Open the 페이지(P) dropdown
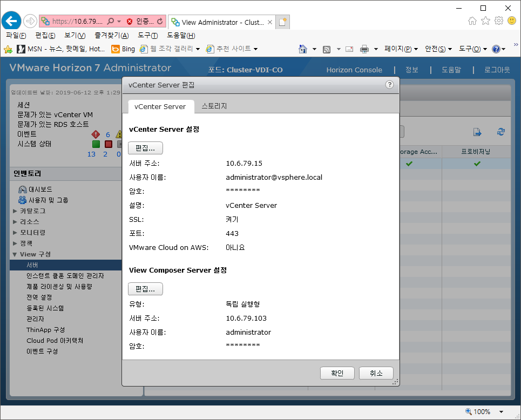Image resolution: width=521 pixels, height=420 pixels. tap(401, 49)
